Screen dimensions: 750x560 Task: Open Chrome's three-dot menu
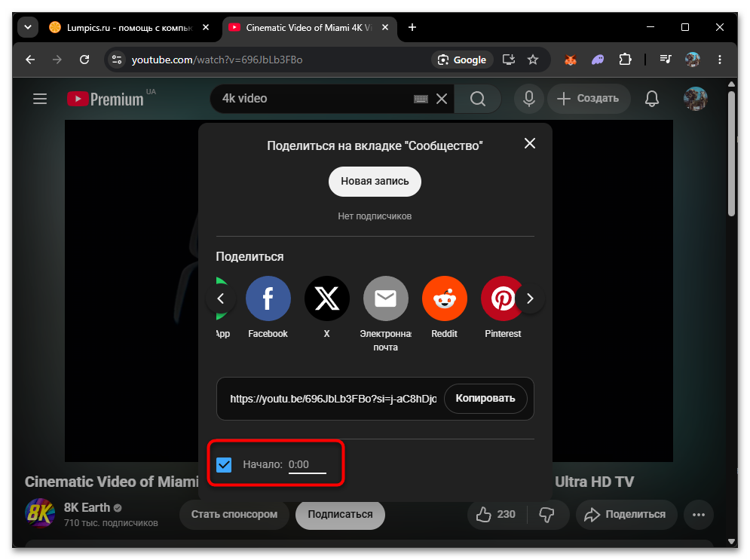[x=719, y=60]
